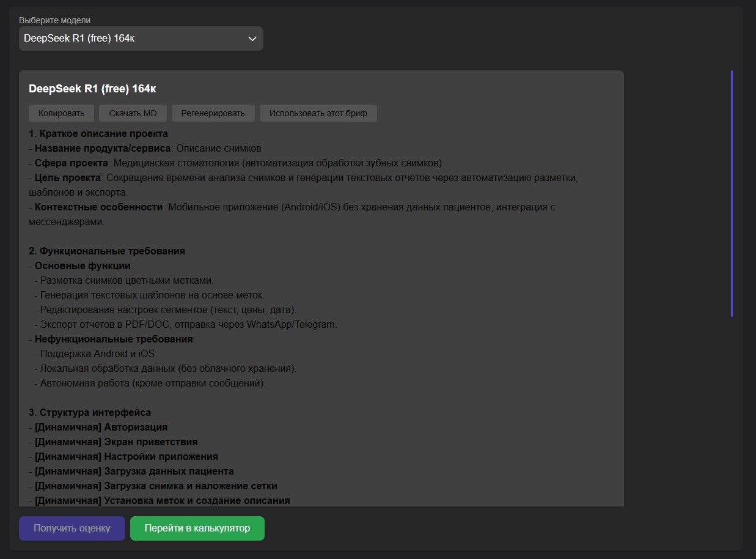Click heading 3. Структура интерфейса
Screen dimensions: 756x559
[90, 412]
